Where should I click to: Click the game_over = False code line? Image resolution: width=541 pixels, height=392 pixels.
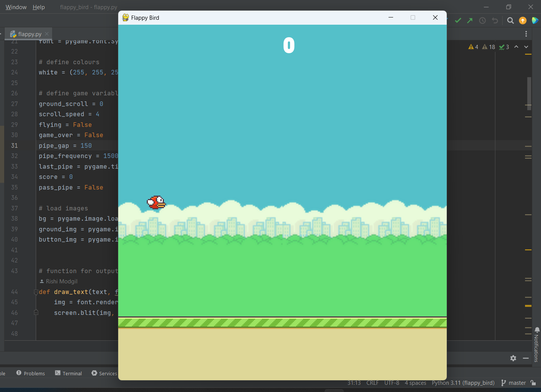click(x=71, y=135)
